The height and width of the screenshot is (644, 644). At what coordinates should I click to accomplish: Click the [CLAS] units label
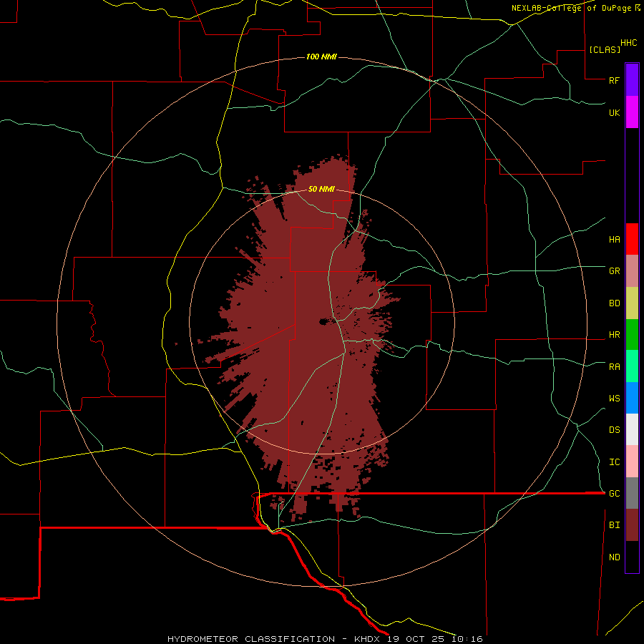click(x=605, y=49)
